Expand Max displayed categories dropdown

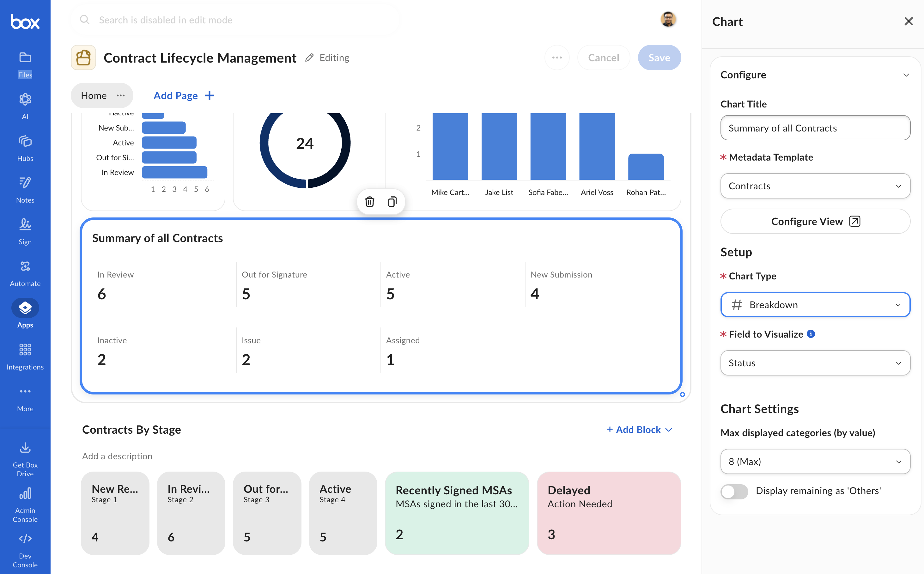click(815, 461)
